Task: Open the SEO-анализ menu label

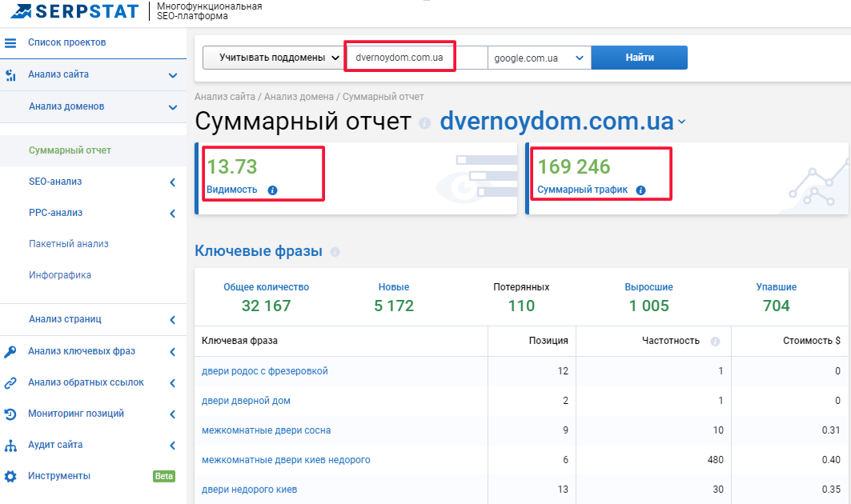Action: (55, 182)
